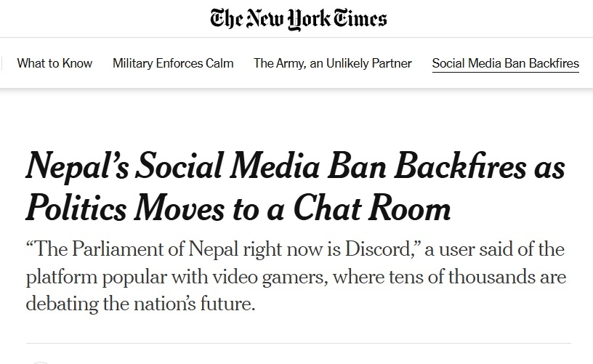The image size is (593, 364).
Task: Click "debating the nation's future" text
Action: coord(140,303)
